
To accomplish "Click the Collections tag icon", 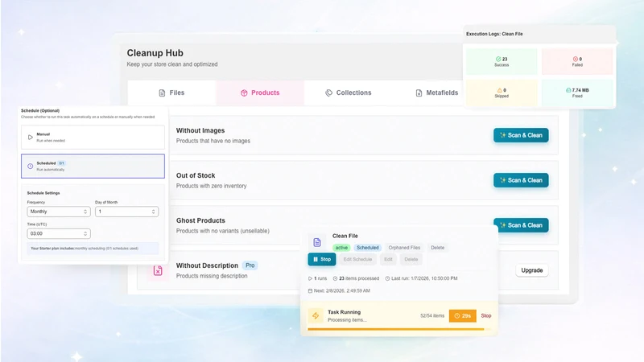I will coord(328,93).
